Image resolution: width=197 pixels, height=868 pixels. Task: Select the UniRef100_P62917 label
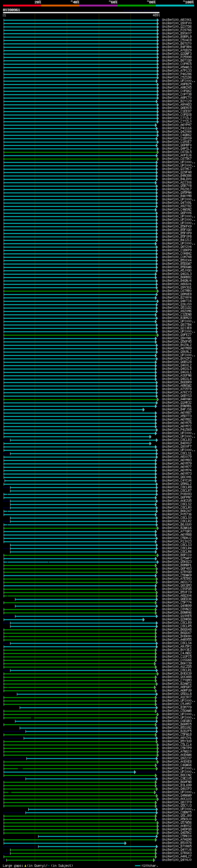coord(177,189)
